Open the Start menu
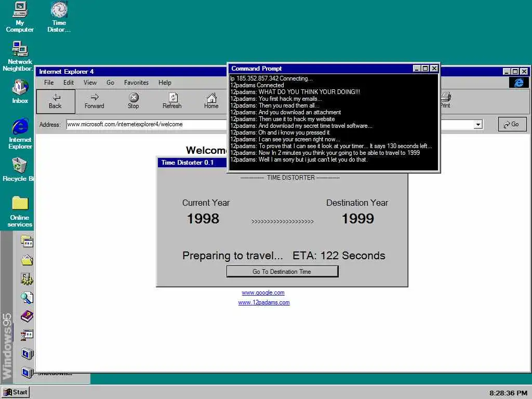532x399 pixels. (16, 392)
